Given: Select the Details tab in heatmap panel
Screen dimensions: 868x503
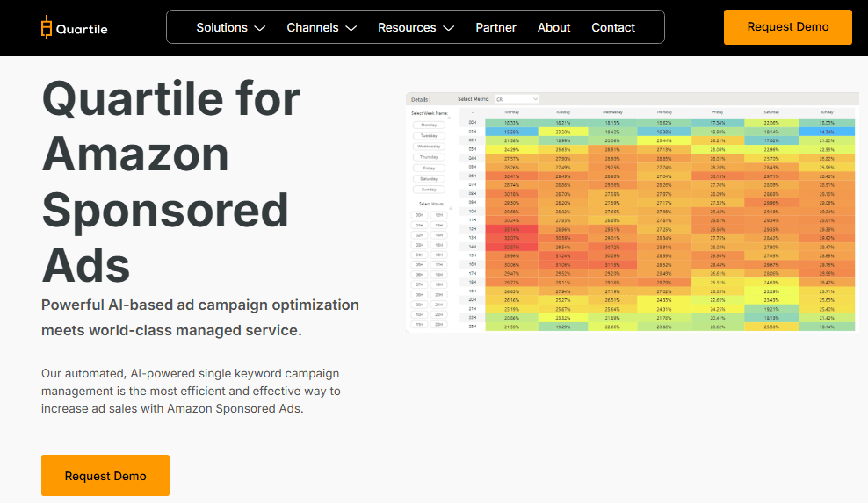Looking at the screenshot, I should (420, 99).
